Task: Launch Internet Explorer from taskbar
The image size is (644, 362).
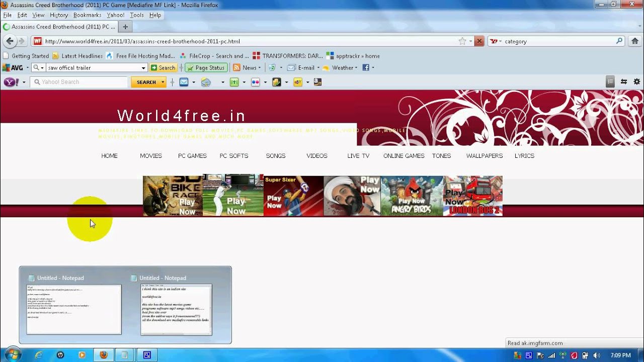Action: pos(39,355)
